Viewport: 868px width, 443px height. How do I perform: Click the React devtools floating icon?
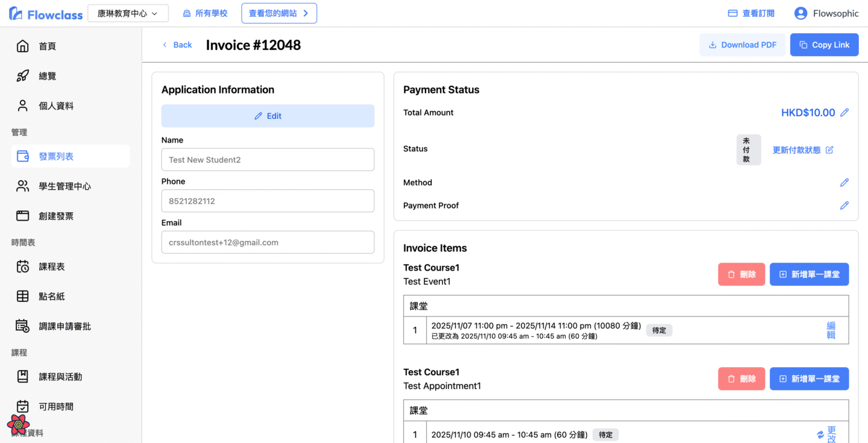pyautogui.click(x=19, y=424)
